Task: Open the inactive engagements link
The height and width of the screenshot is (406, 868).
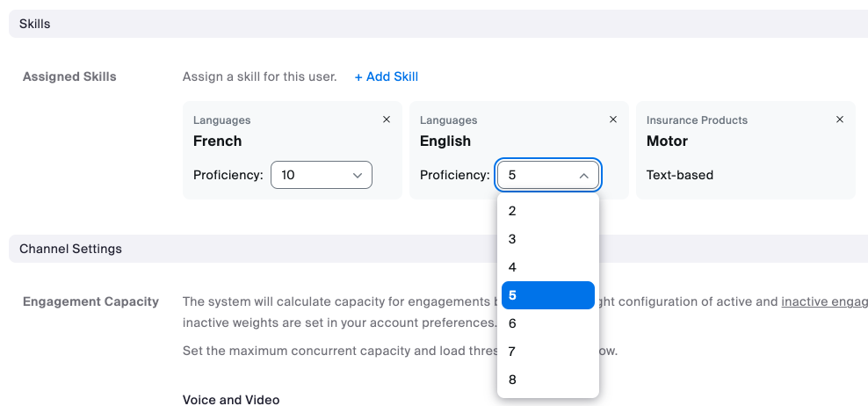Action: (x=824, y=301)
